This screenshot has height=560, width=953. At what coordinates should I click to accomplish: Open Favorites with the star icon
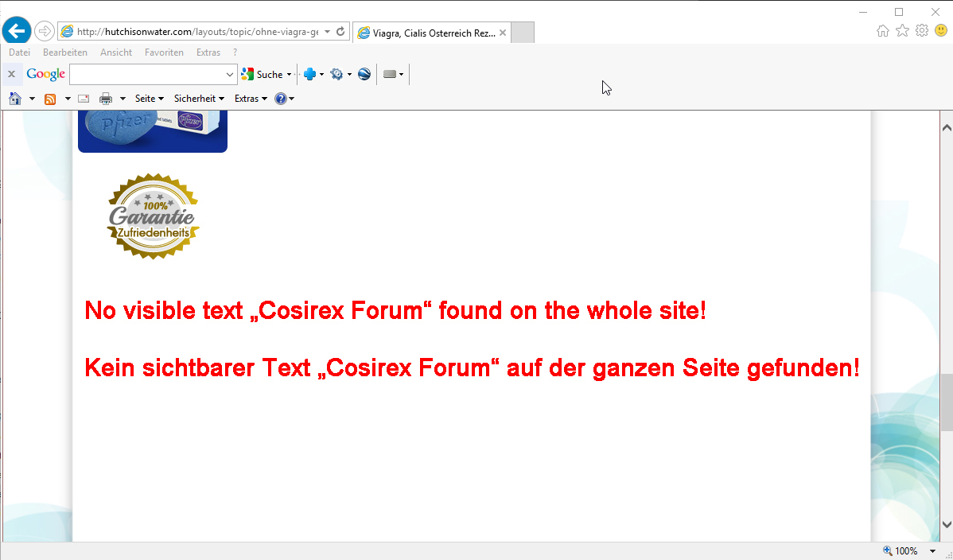click(902, 31)
